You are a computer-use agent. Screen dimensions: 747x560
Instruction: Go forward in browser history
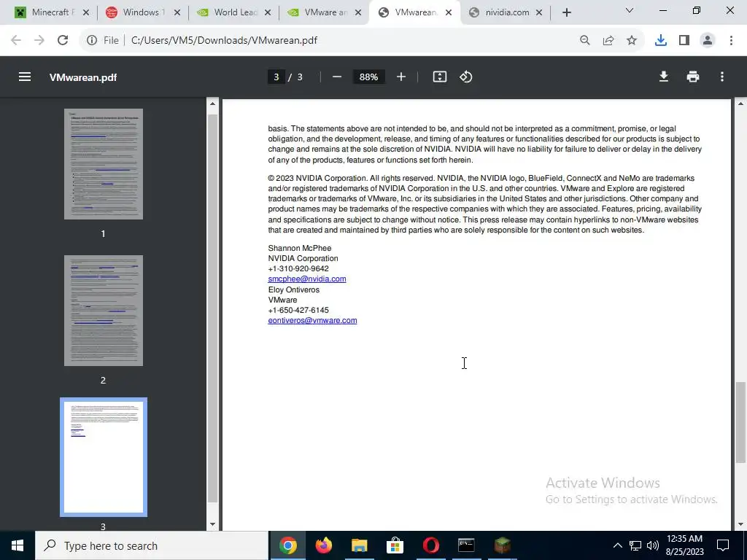pyautogui.click(x=39, y=41)
